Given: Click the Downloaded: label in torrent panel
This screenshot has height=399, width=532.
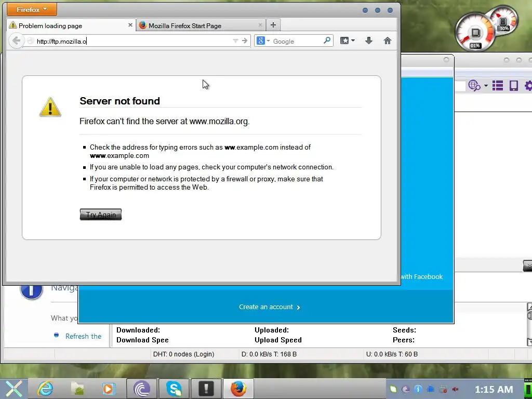Looking at the screenshot, I should click(x=138, y=330).
